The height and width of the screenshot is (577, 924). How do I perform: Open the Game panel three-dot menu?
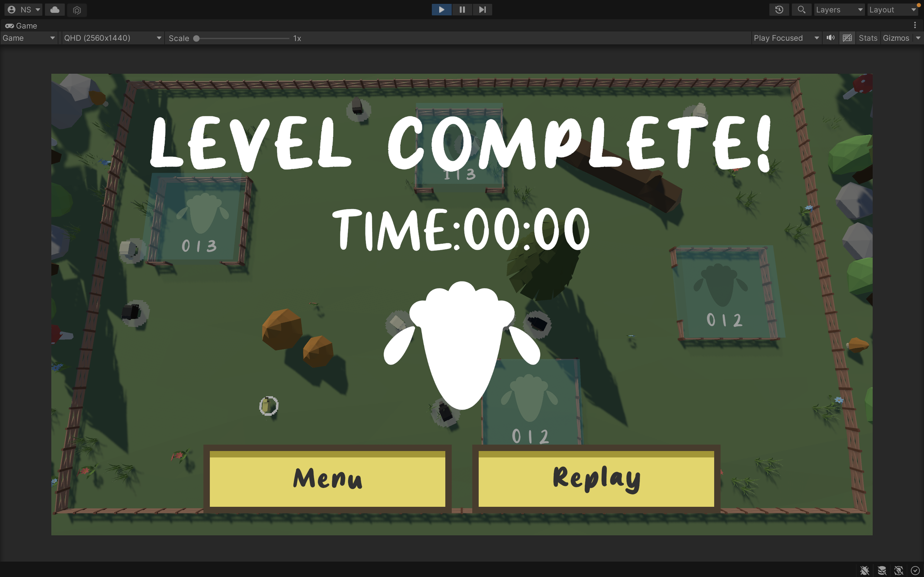click(915, 26)
